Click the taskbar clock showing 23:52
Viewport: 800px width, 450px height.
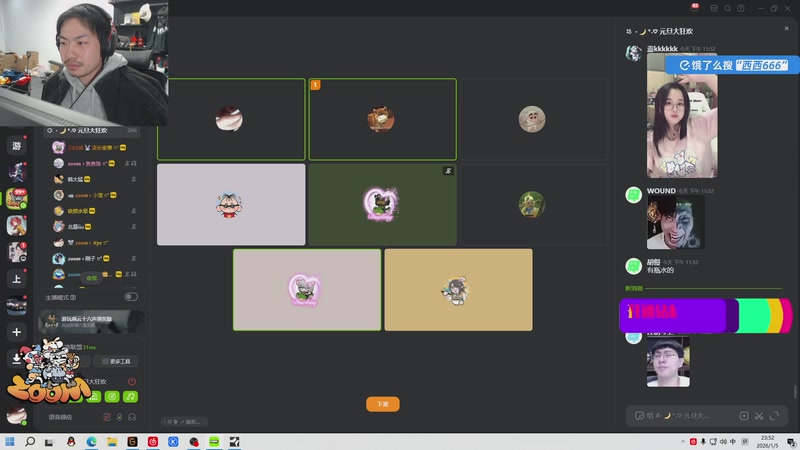[x=767, y=441]
